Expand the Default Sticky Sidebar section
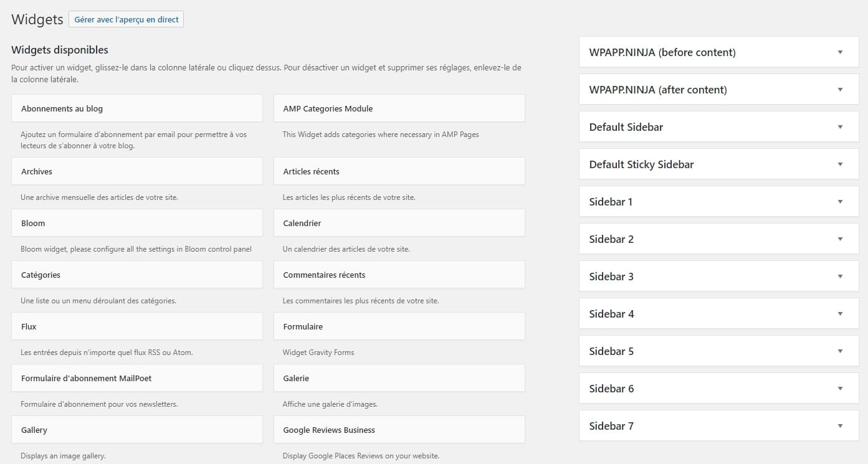The width and height of the screenshot is (868, 464). (718, 164)
